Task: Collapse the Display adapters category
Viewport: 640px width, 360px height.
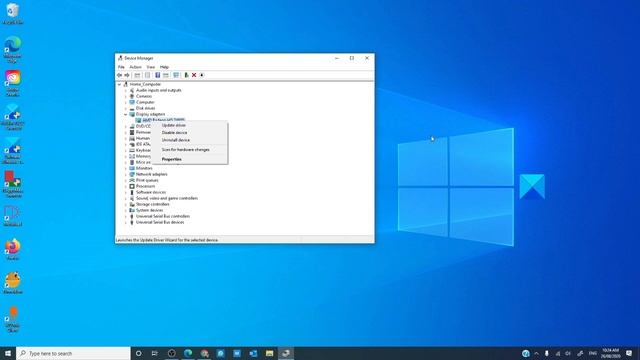Action: coord(126,114)
